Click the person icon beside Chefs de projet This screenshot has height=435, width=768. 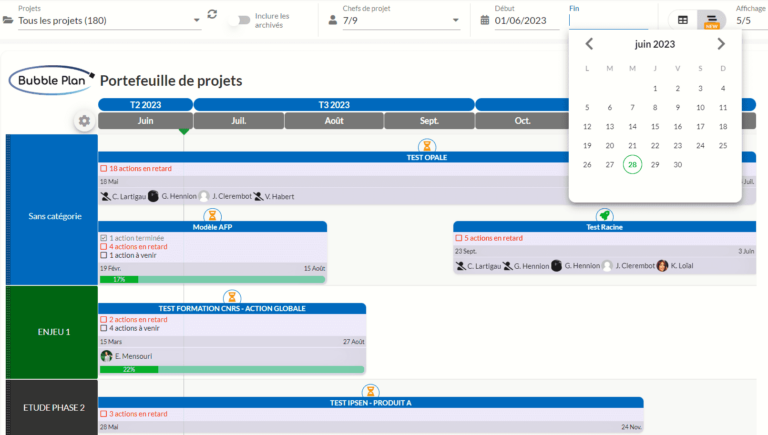pyautogui.click(x=333, y=20)
